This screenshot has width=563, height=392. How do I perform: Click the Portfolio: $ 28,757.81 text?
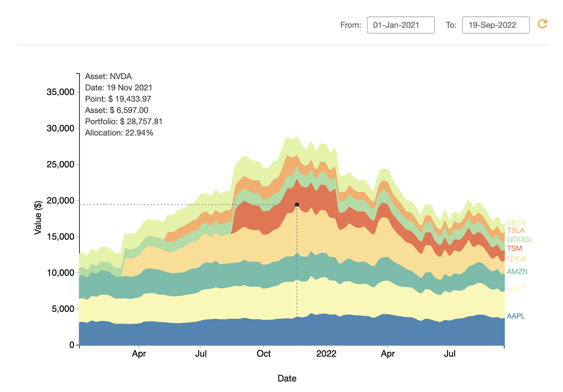[124, 122]
